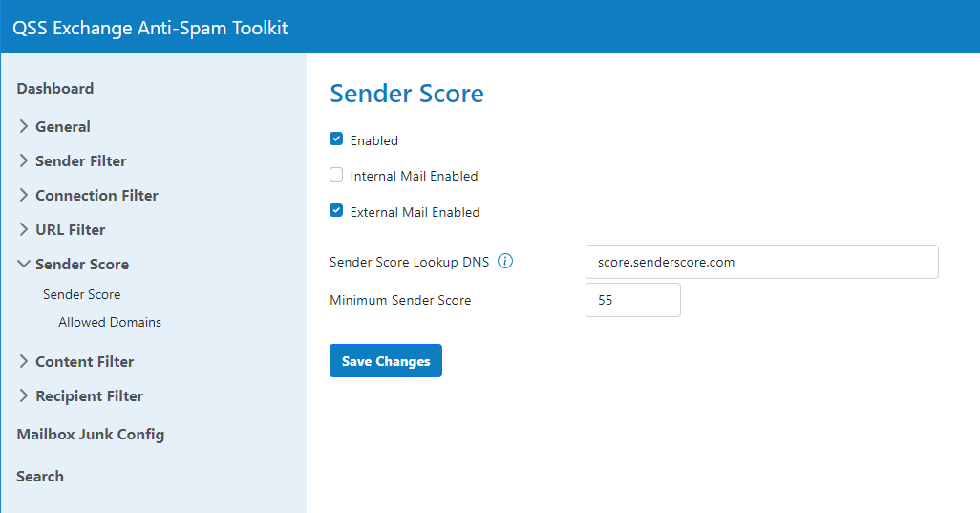Image resolution: width=980 pixels, height=513 pixels.
Task: Expand the URL Filter chevron
Action: click(24, 229)
